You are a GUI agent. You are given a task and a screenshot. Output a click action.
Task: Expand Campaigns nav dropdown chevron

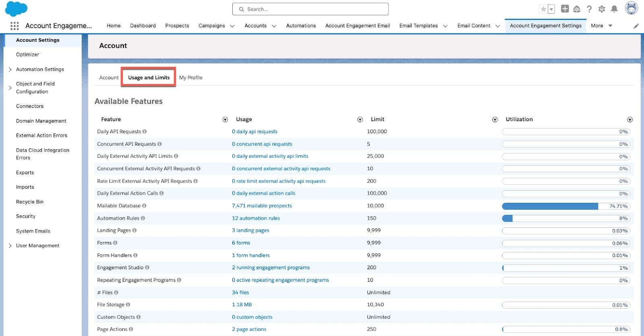coord(232,26)
